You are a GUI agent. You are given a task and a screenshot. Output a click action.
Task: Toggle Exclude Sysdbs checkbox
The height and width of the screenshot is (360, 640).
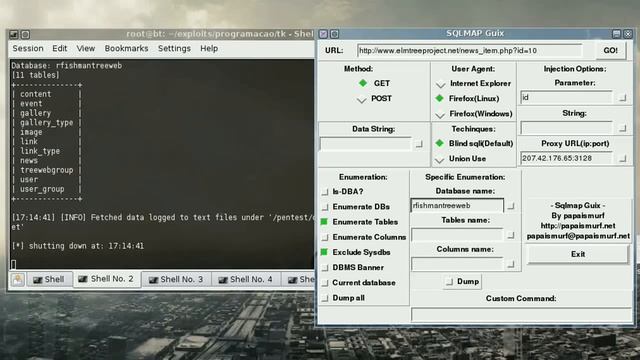coord(324,252)
